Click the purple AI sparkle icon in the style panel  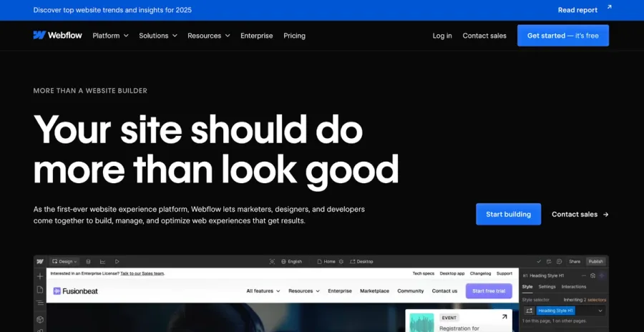point(602,275)
